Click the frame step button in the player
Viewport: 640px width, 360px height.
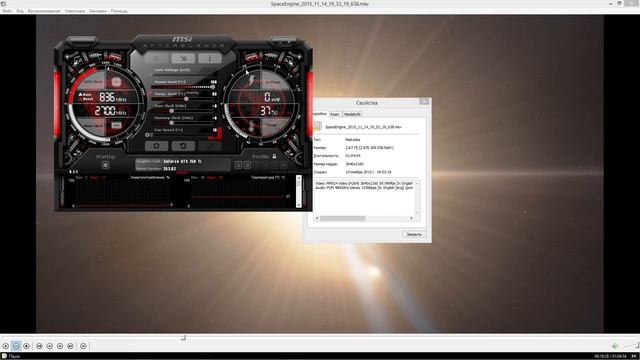click(83, 346)
